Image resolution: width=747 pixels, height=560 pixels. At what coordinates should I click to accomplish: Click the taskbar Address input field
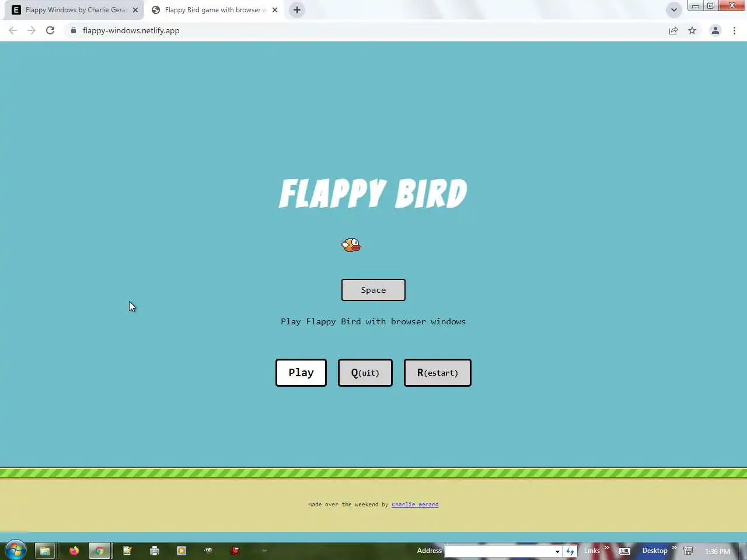(x=500, y=551)
